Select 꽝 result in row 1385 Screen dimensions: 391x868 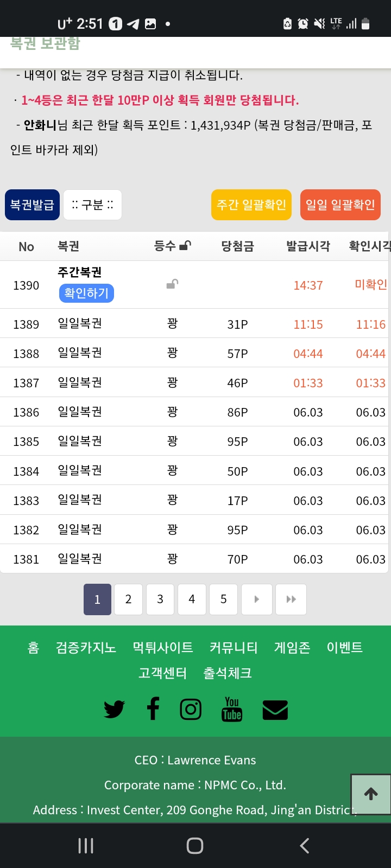click(172, 441)
